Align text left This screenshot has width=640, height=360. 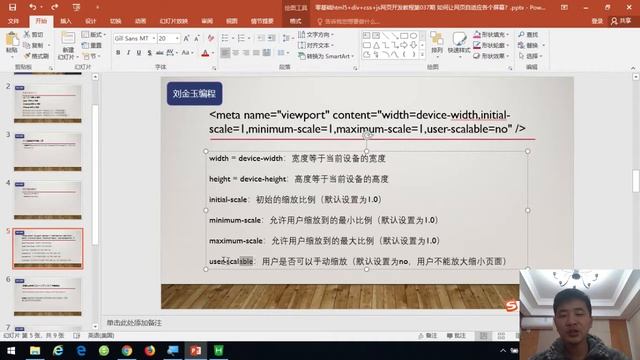coord(225,53)
